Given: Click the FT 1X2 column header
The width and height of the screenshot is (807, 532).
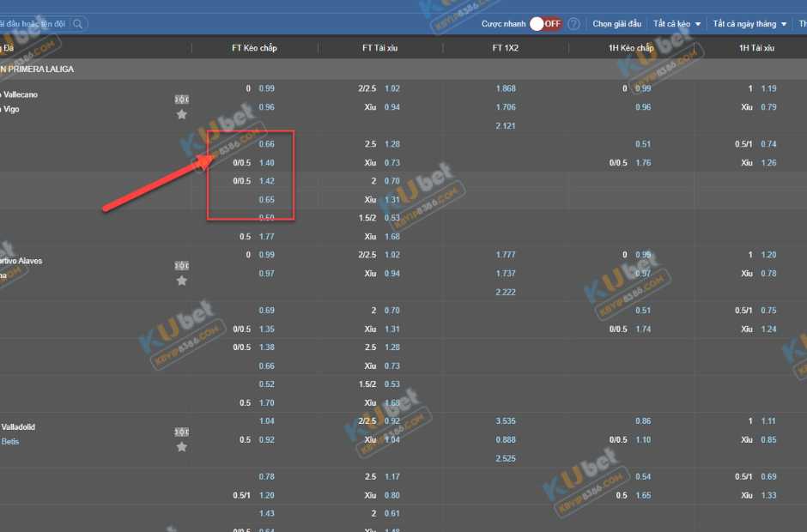Looking at the screenshot, I should pos(506,48).
